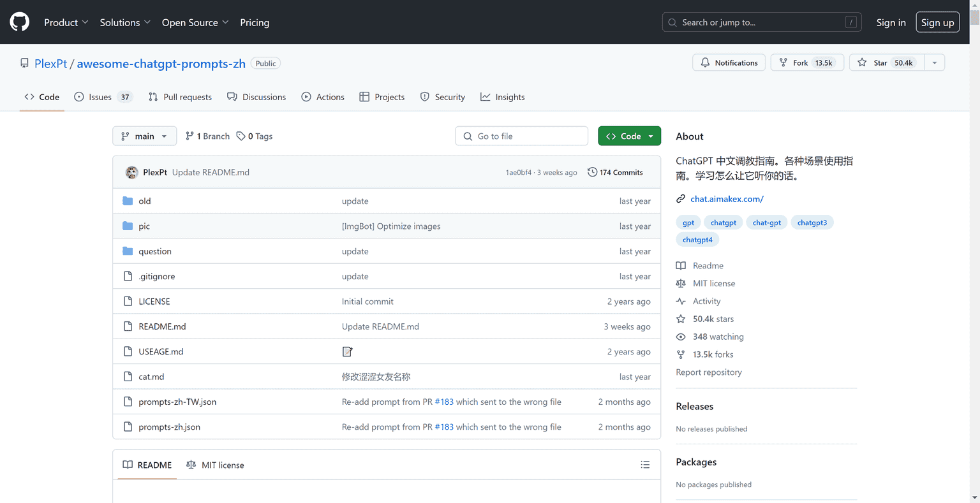The height and width of the screenshot is (503, 980).
Task: Click the scale icon next to MIT license
Action: point(681,283)
